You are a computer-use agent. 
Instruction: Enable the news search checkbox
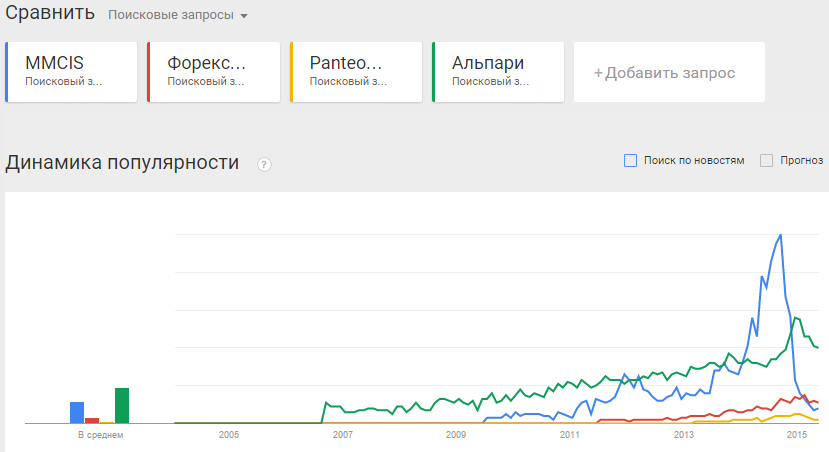(630, 160)
